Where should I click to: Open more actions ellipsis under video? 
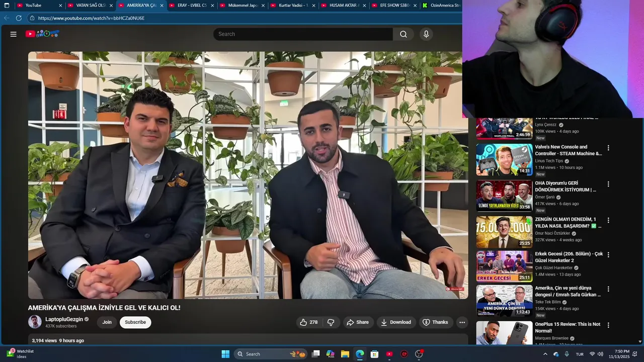(x=462, y=322)
